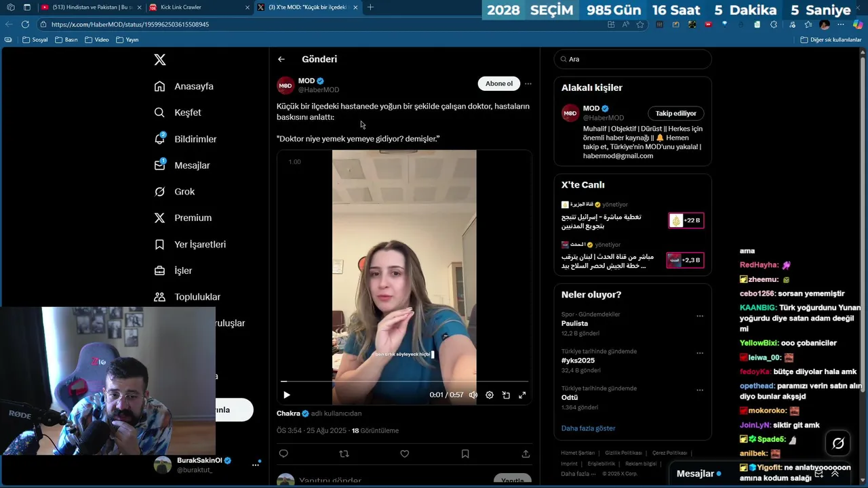The height and width of the screenshot is (488, 868).
Task: Open Topluluklar in the sidebar
Action: (187, 297)
